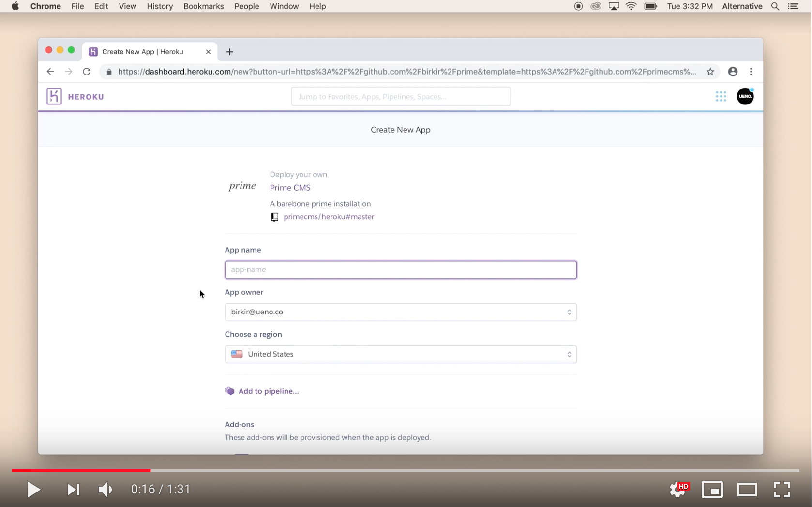Image resolution: width=812 pixels, height=507 pixels.
Task: Close the Create New App tab
Action: point(208,52)
